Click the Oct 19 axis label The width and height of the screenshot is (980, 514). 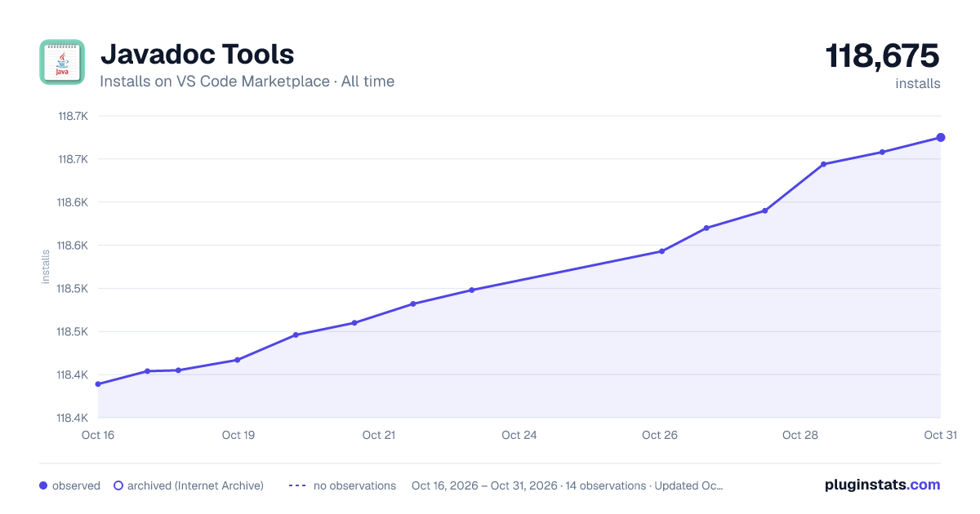[x=238, y=435]
